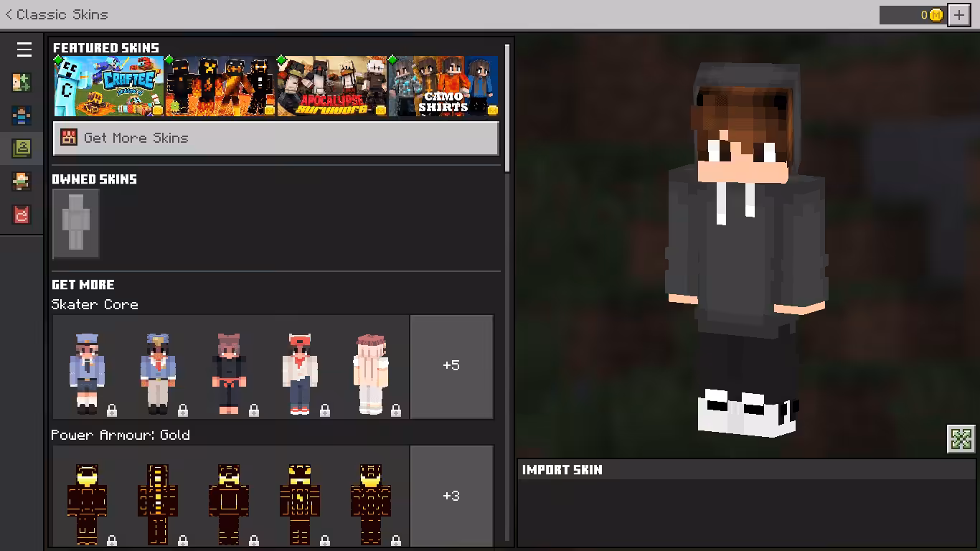Select the black outfit skin with cat ears
980x551 pixels.
point(230,374)
